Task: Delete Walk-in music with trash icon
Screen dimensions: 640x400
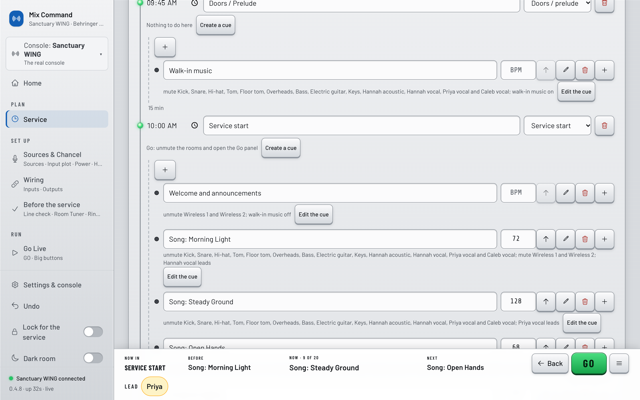Action: 585,70
